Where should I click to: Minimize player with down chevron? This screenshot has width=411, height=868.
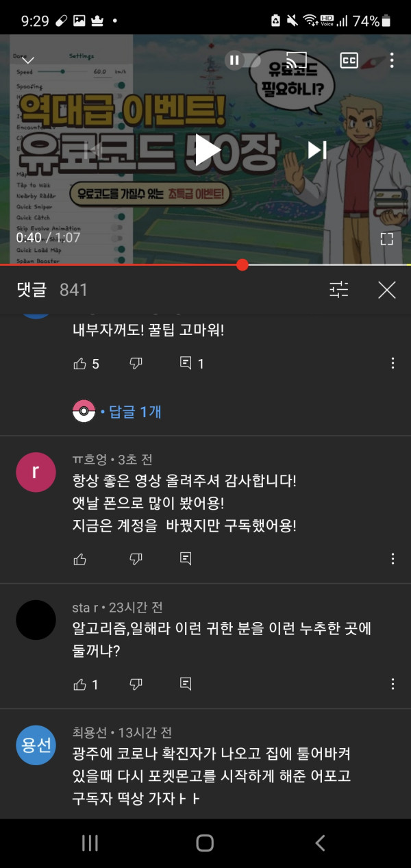click(x=28, y=61)
